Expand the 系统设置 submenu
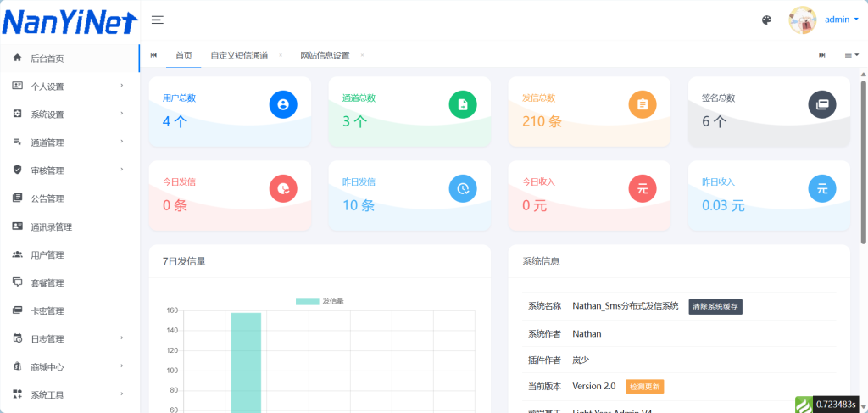The height and width of the screenshot is (413, 868). tap(122, 114)
